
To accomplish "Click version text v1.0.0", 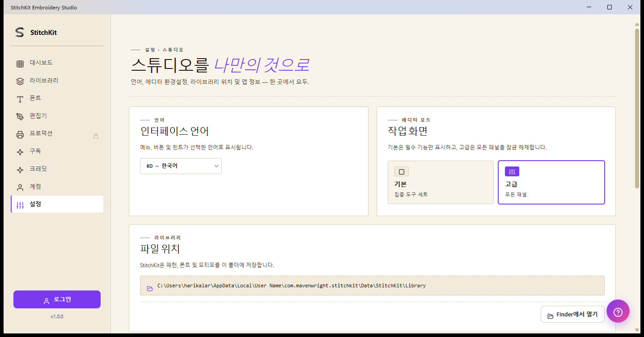I will click(57, 316).
